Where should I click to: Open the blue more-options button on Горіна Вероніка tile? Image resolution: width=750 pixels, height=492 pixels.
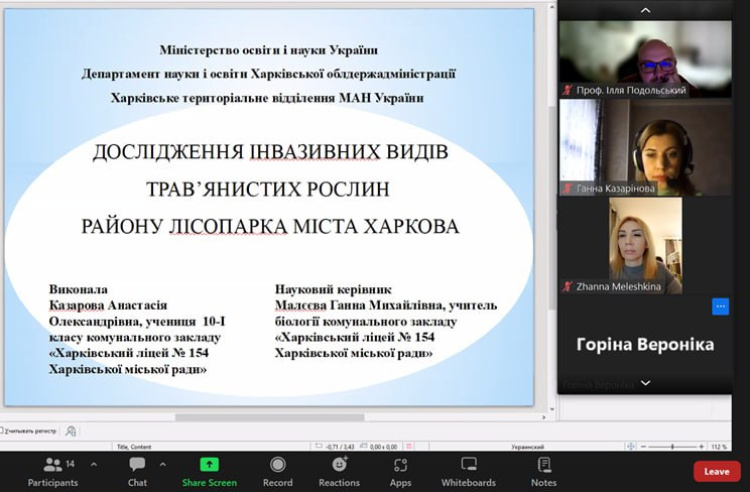pyautogui.click(x=720, y=306)
